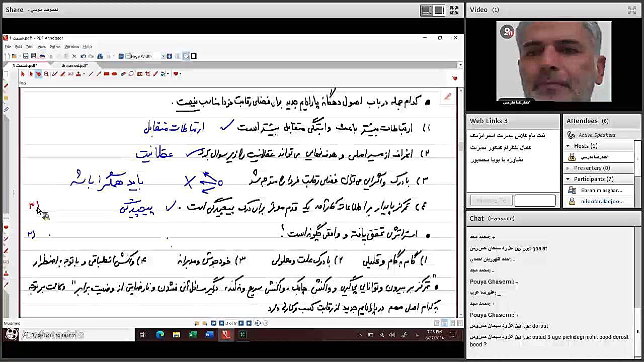Pick the eraser tool in annotation toolbar
Screen dimensions: 644x362
[123, 74]
